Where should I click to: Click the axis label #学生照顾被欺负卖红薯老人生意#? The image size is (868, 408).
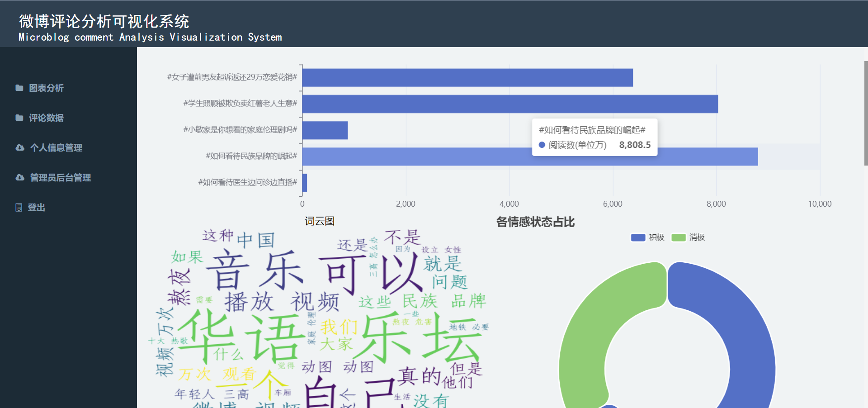click(x=240, y=104)
